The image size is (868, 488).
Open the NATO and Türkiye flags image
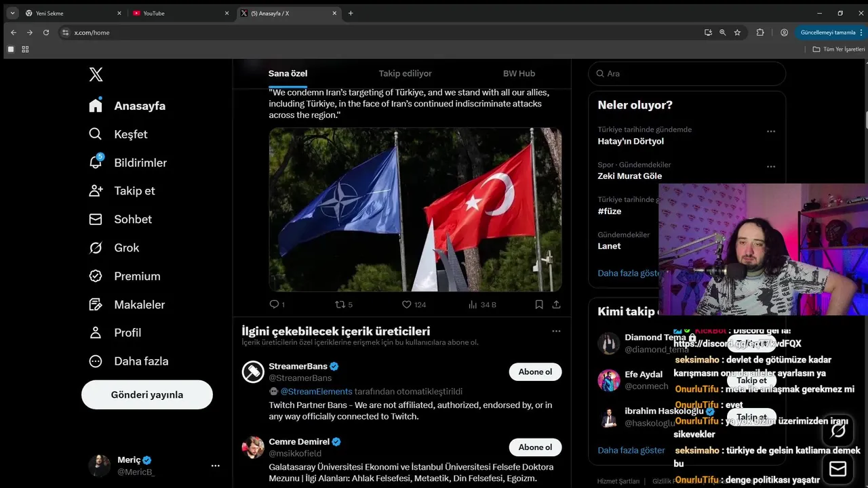point(415,209)
